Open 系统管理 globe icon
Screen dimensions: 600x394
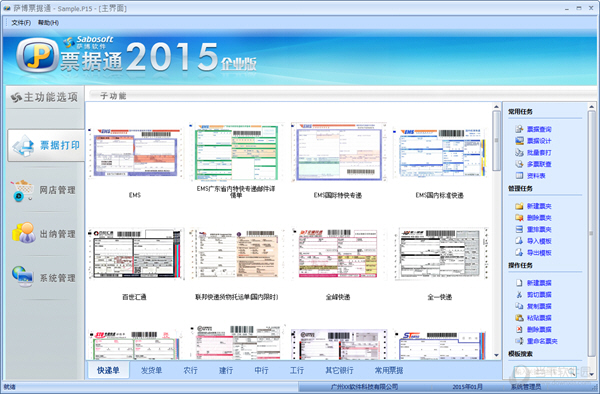click(x=22, y=277)
